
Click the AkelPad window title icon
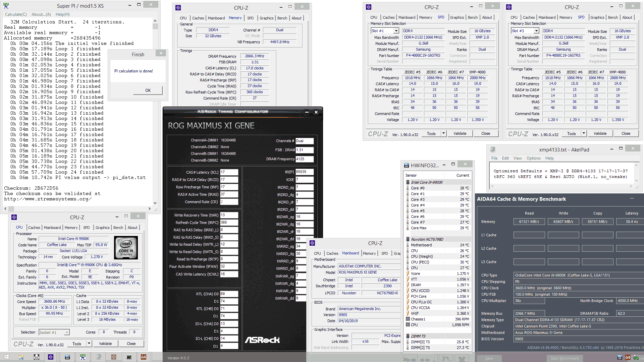pos(492,149)
